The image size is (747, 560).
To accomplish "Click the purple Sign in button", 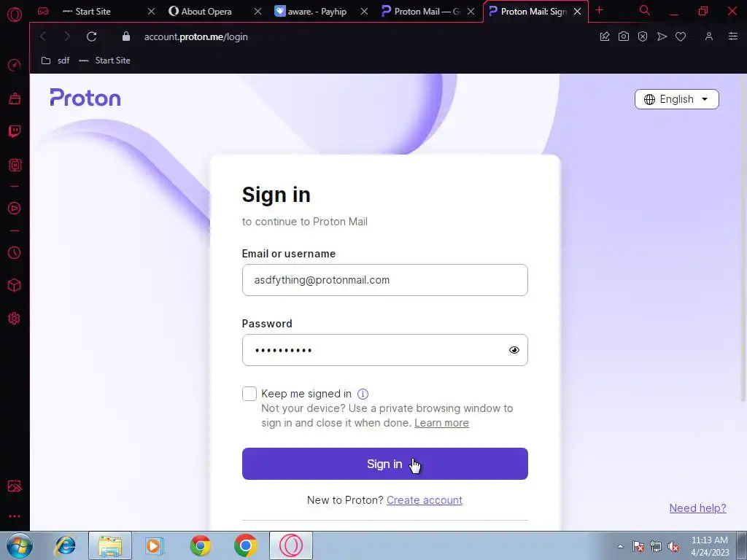I will pyautogui.click(x=385, y=464).
